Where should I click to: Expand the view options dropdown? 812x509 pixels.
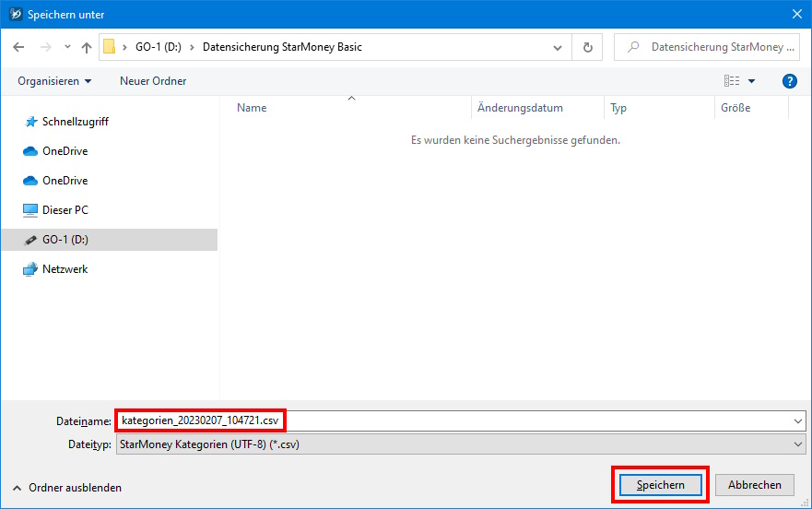tap(751, 81)
